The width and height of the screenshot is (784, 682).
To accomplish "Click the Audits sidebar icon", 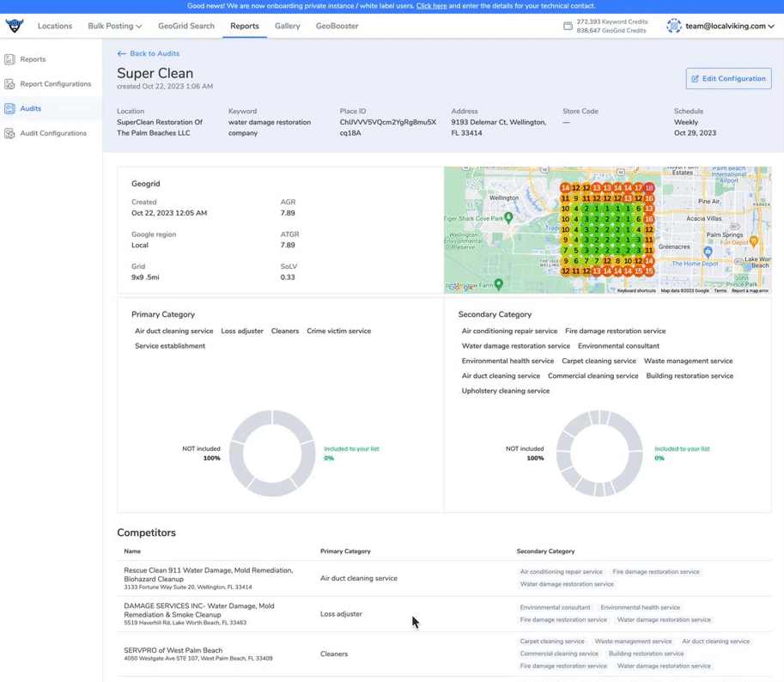I will pyautogui.click(x=9, y=108).
